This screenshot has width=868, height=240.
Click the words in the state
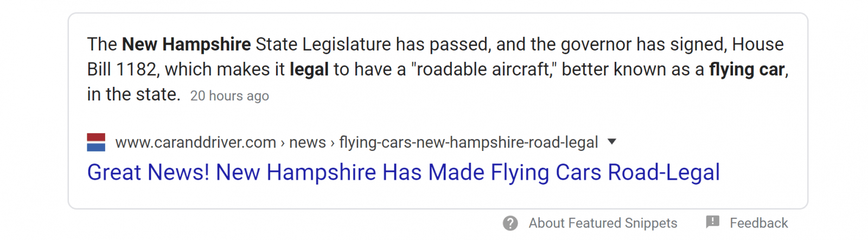pyautogui.click(x=133, y=94)
